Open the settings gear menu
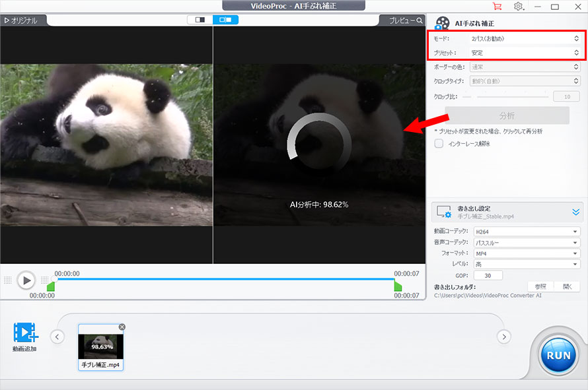 (x=519, y=7)
